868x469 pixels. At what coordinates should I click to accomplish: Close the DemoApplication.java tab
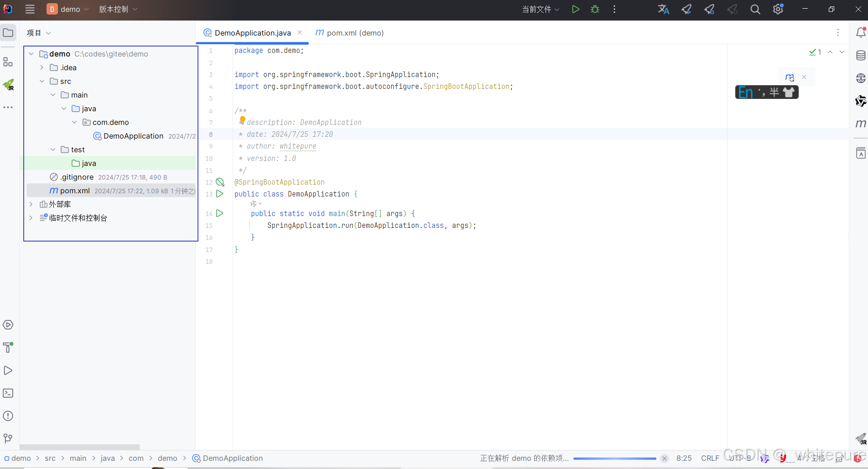[300, 32]
